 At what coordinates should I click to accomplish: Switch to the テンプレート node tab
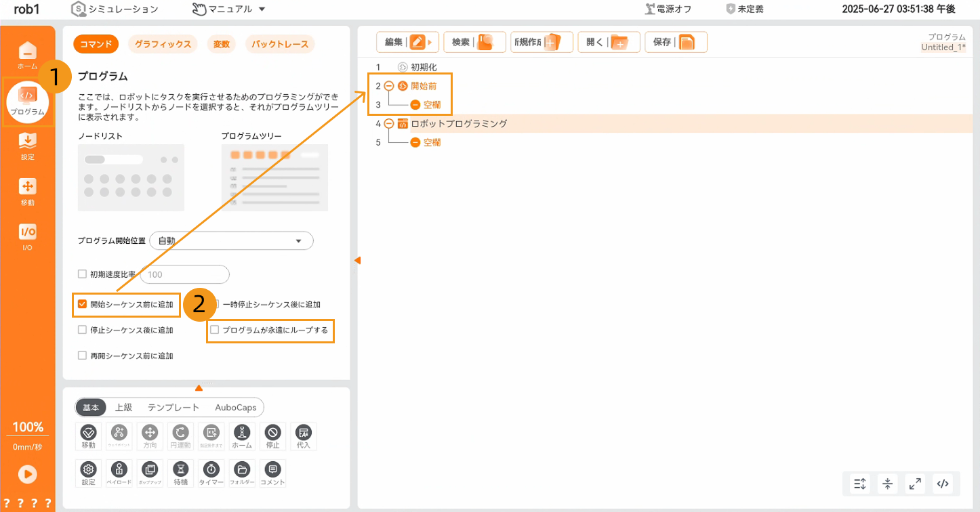click(173, 407)
